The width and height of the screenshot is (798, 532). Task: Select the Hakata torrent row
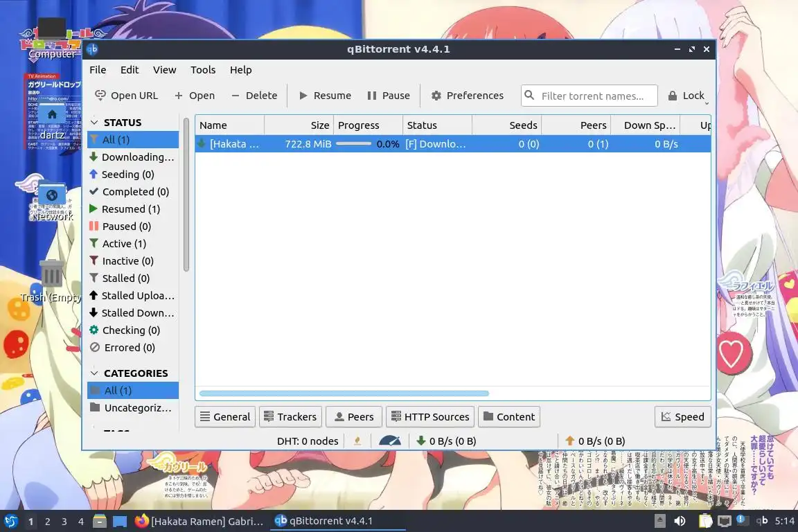click(453, 144)
